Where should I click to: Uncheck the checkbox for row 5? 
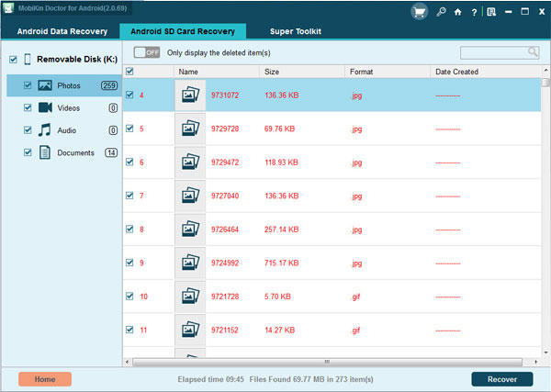coord(129,129)
